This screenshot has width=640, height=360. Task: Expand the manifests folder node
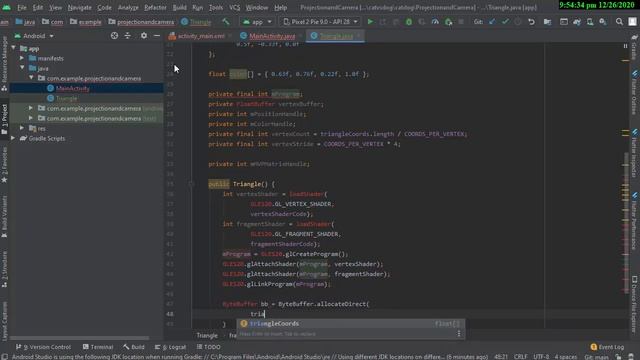click(x=22, y=58)
